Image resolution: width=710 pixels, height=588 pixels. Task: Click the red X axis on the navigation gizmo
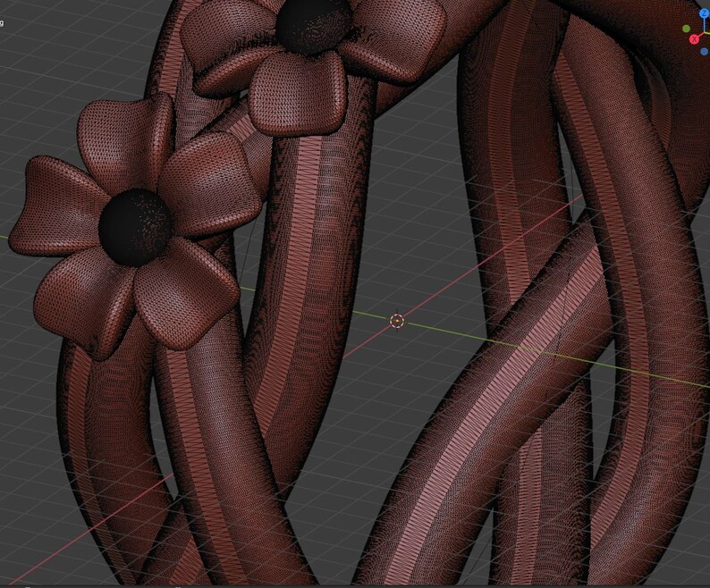694,40
